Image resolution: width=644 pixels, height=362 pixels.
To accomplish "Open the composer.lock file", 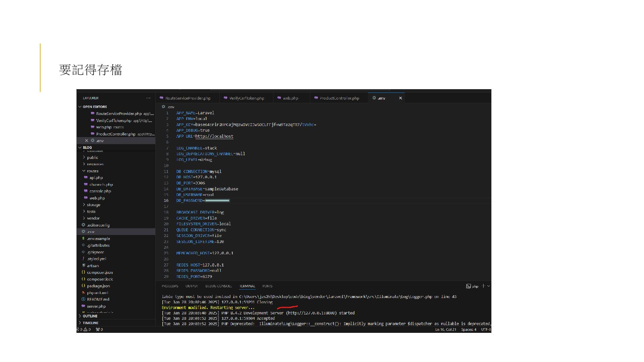I will point(116,279).
